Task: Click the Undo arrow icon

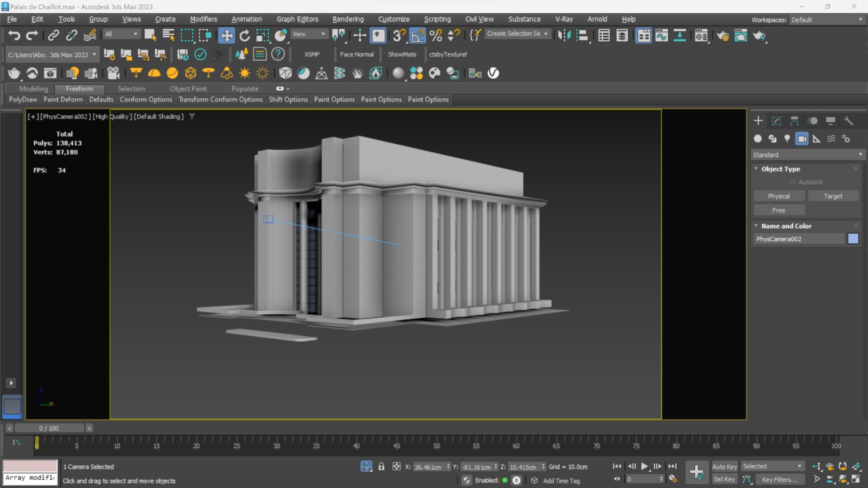Action: pyautogui.click(x=14, y=36)
